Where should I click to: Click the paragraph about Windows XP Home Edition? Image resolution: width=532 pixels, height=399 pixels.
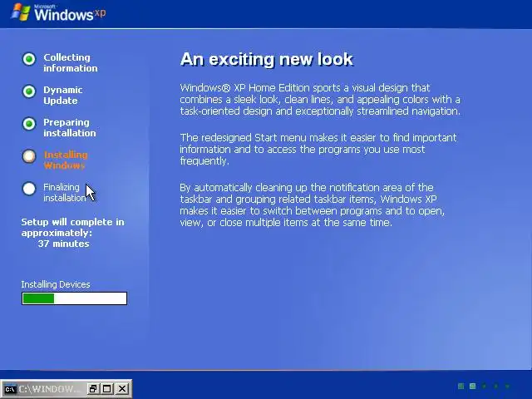point(320,100)
